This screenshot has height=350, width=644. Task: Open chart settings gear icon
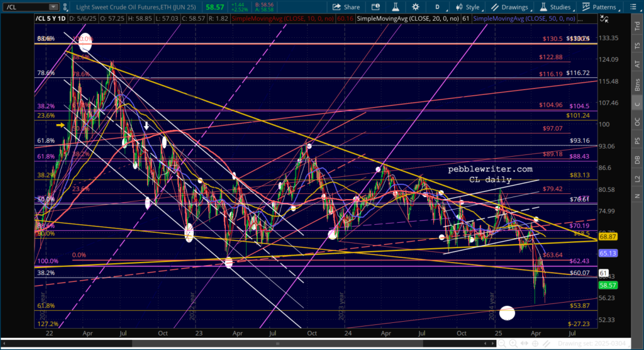pyautogui.click(x=416, y=7)
